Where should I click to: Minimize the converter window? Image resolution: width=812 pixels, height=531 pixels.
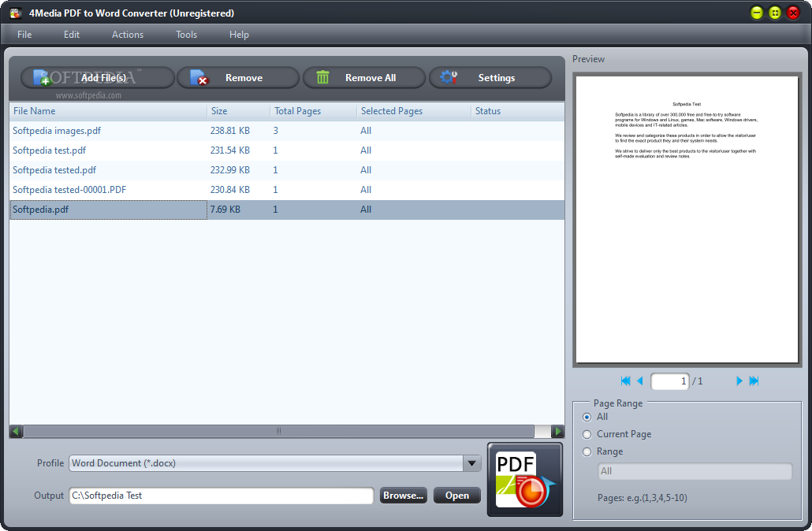pyautogui.click(x=757, y=13)
